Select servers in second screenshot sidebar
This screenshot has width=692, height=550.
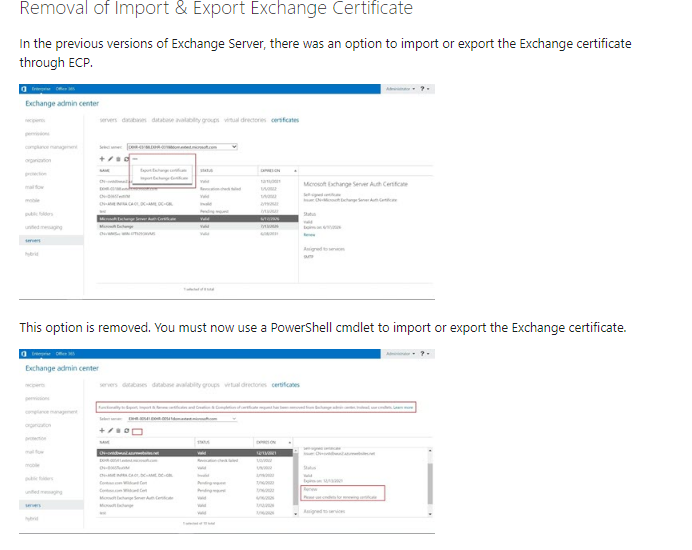pos(51,505)
